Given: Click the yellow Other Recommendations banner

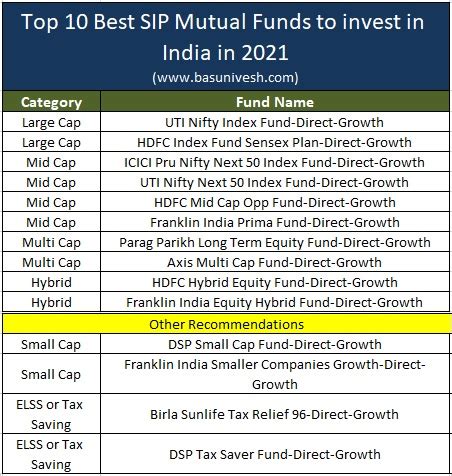Looking at the screenshot, I should [227, 324].
